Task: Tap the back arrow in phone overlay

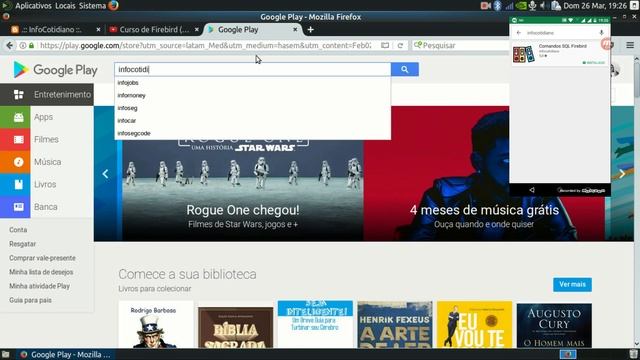Action: (x=519, y=33)
